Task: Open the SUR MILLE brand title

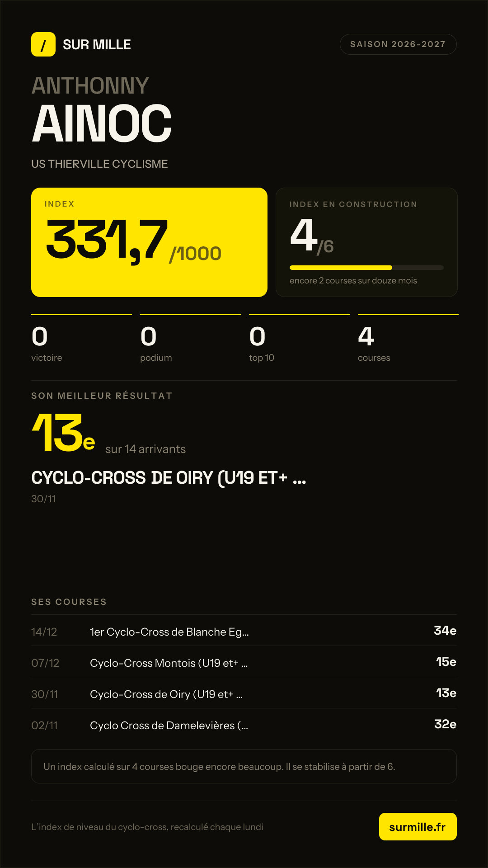Action: click(x=97, y=45)
